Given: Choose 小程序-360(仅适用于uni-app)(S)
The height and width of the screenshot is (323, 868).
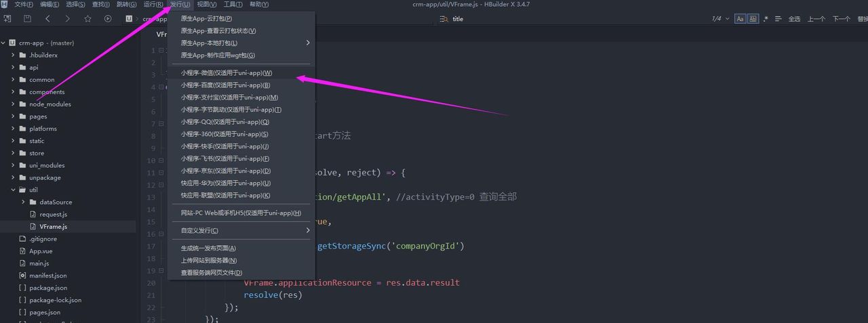Looking at the screenshot, I should coord(241,133).
